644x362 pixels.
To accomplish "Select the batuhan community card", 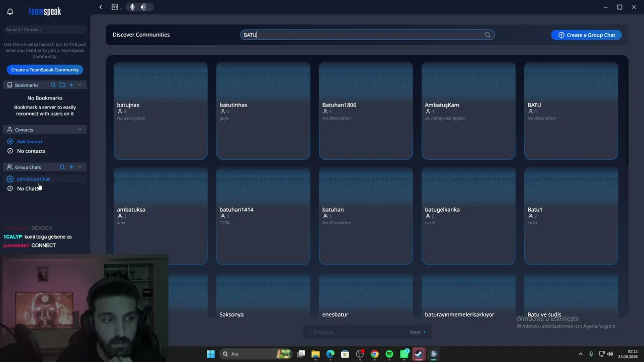I will (x=366, y=216).
